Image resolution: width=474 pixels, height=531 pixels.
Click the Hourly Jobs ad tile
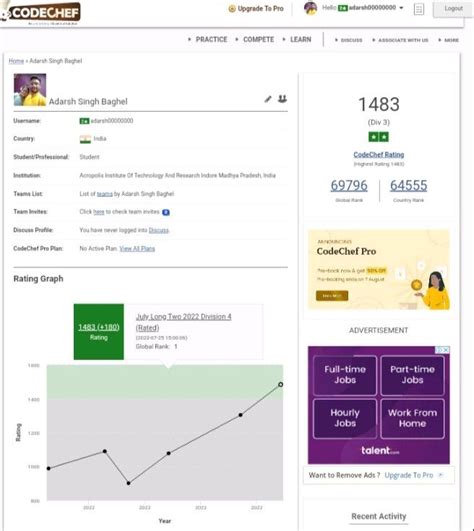click(x=345, y=419)
